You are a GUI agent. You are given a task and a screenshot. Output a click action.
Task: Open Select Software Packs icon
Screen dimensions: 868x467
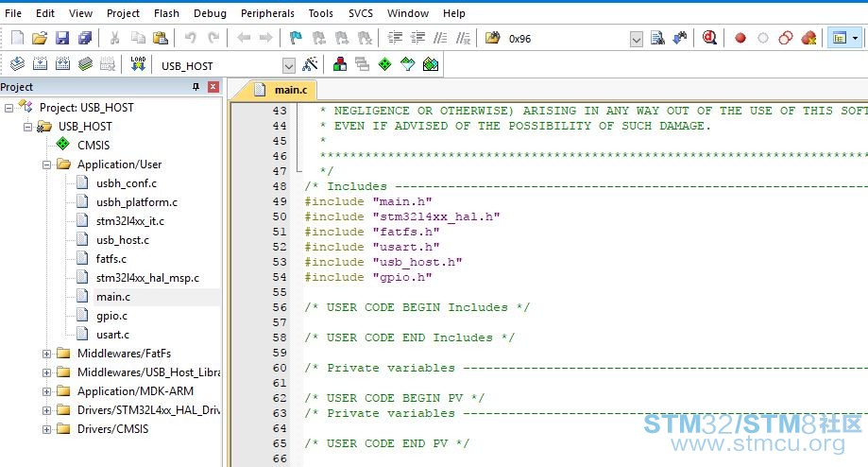coord(407,64)
